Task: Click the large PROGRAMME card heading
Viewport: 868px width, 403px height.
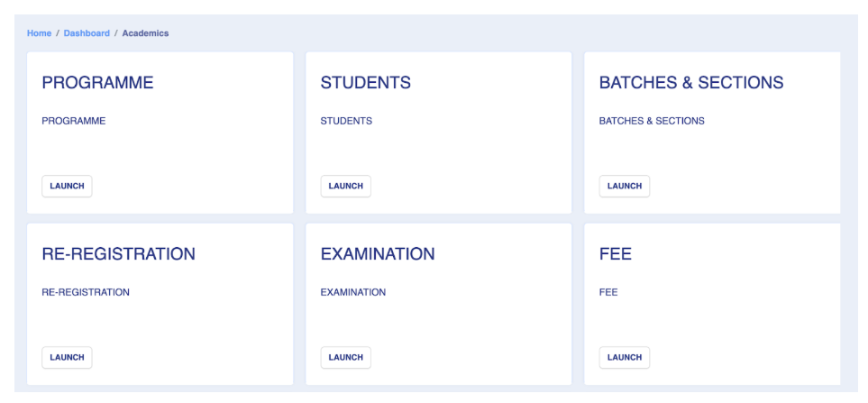Action: [97, 83]
